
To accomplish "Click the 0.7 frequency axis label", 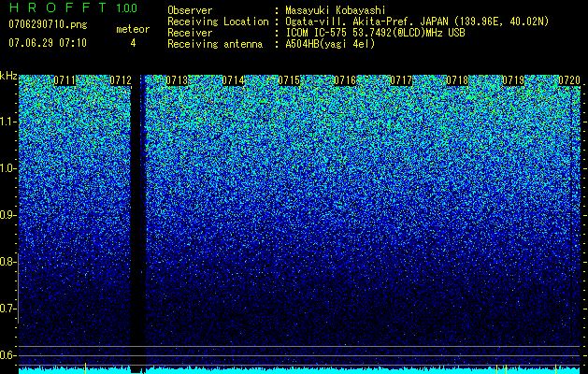I will (x=7, y=309).
